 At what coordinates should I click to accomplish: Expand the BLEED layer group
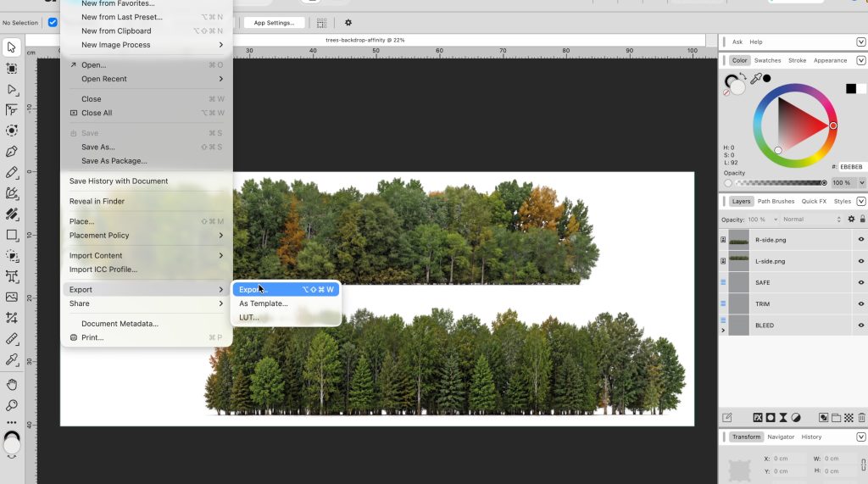723,331
